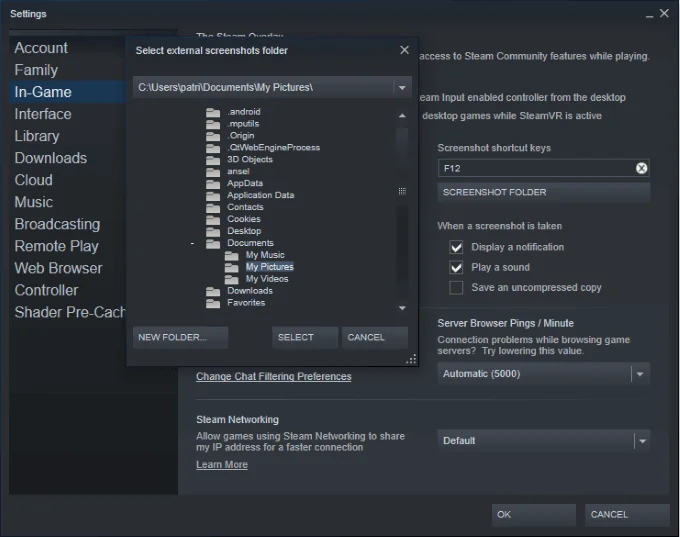Click CANCEL in the Settings window

click(x=627, y=515)
